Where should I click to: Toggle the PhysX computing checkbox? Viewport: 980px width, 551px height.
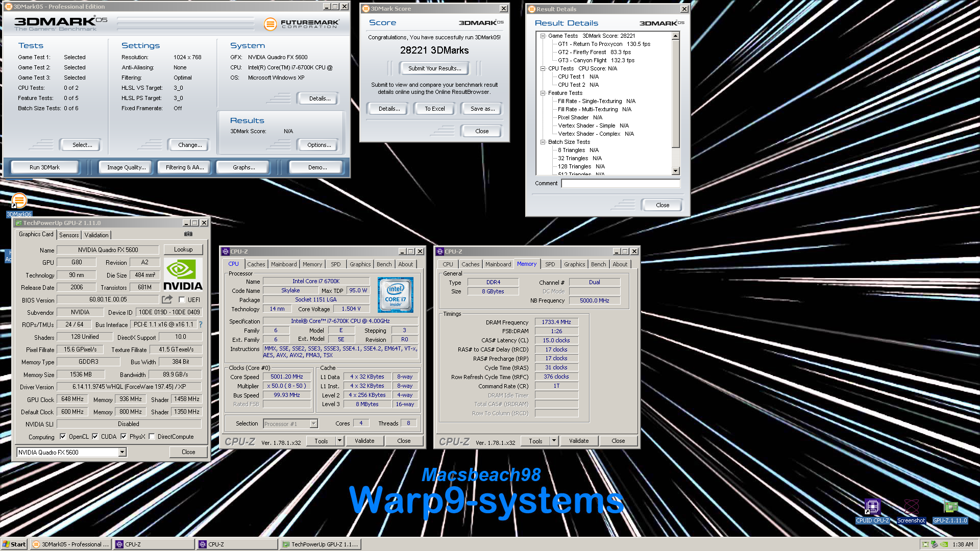click(x=124, y=437)
